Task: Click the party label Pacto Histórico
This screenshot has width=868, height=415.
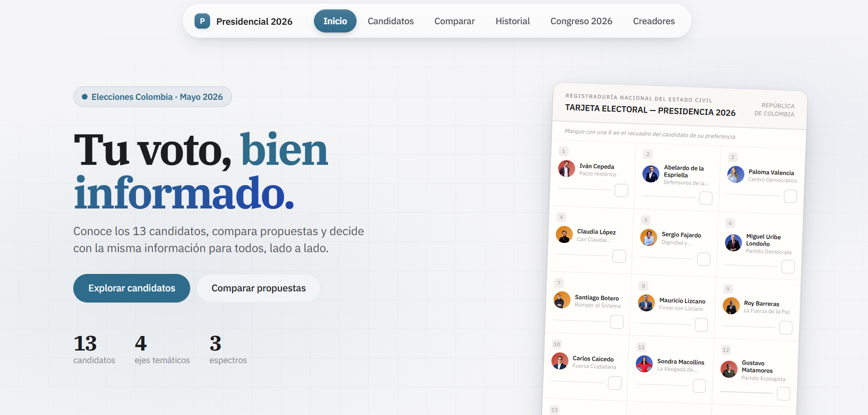Action: 598,174
